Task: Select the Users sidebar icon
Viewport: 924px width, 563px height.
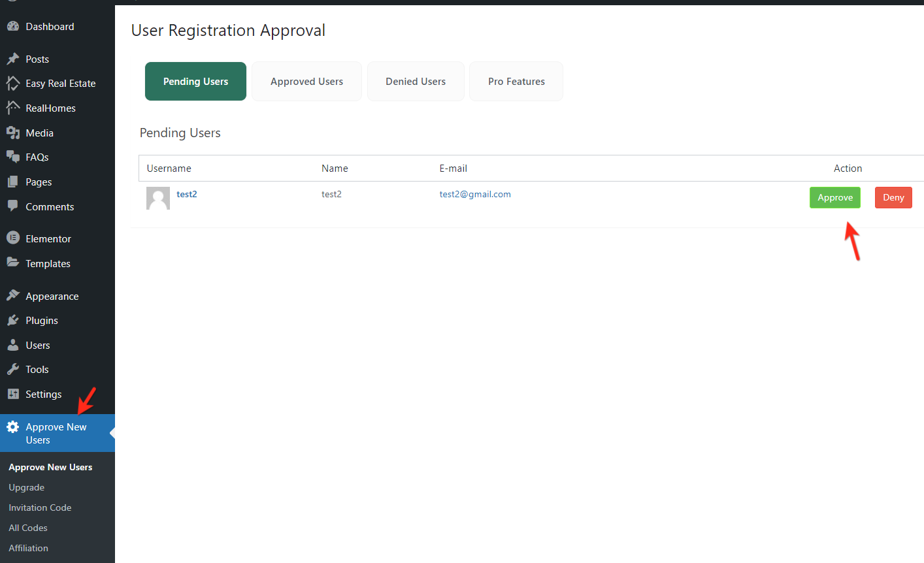Action: click(x=14, y=345)
